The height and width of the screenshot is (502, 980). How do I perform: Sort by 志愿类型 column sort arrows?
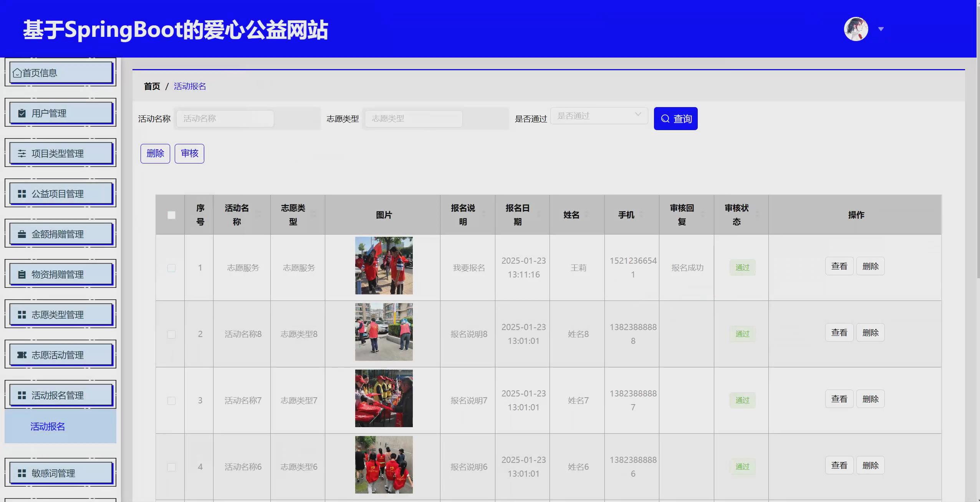[313, 215]
